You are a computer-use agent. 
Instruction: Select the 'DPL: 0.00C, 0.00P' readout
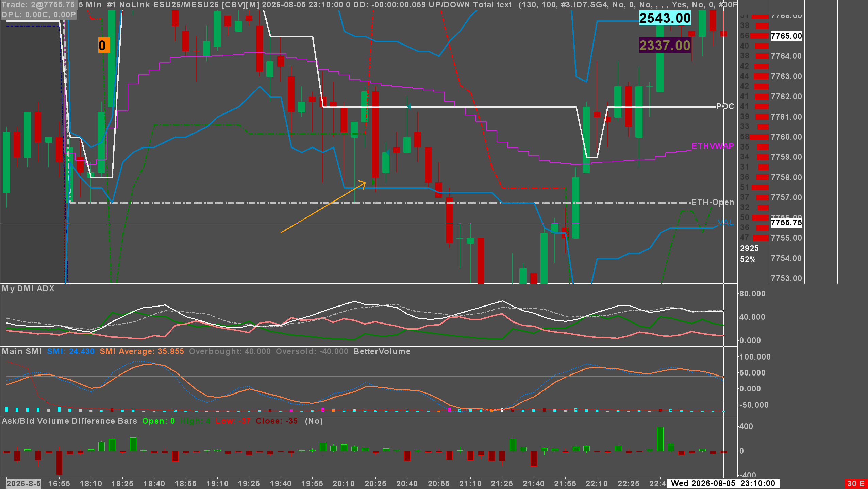(x=39, y=15)
